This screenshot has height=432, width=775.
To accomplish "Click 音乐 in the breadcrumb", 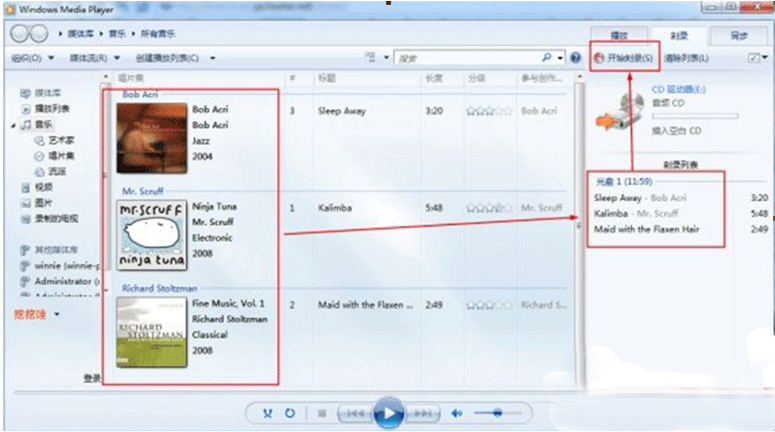I will [117, 34].
